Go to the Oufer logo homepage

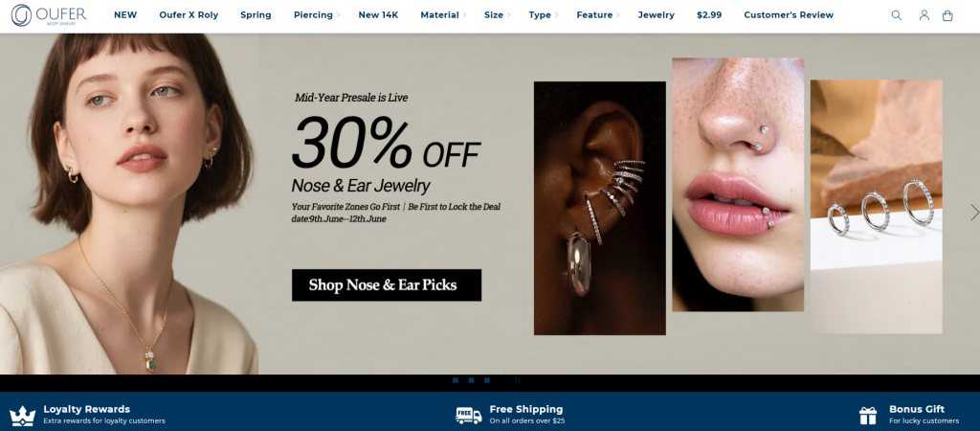(x=49, y=15)
